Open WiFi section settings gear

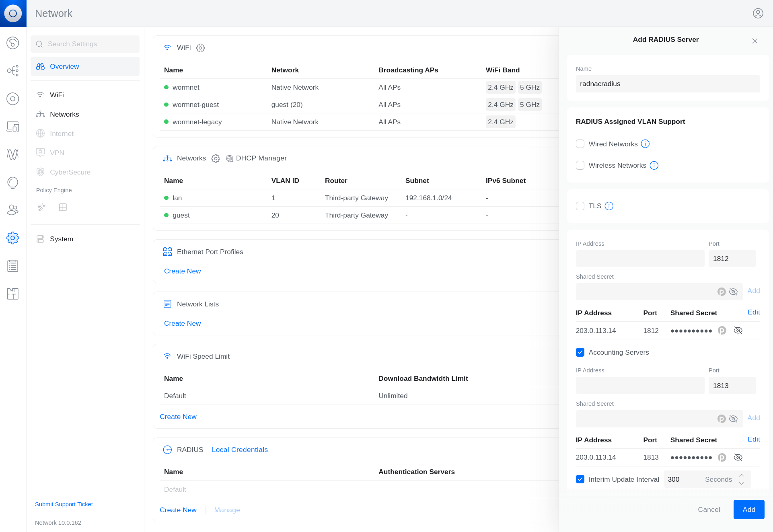pyautogui.click(x=200, y=48)
